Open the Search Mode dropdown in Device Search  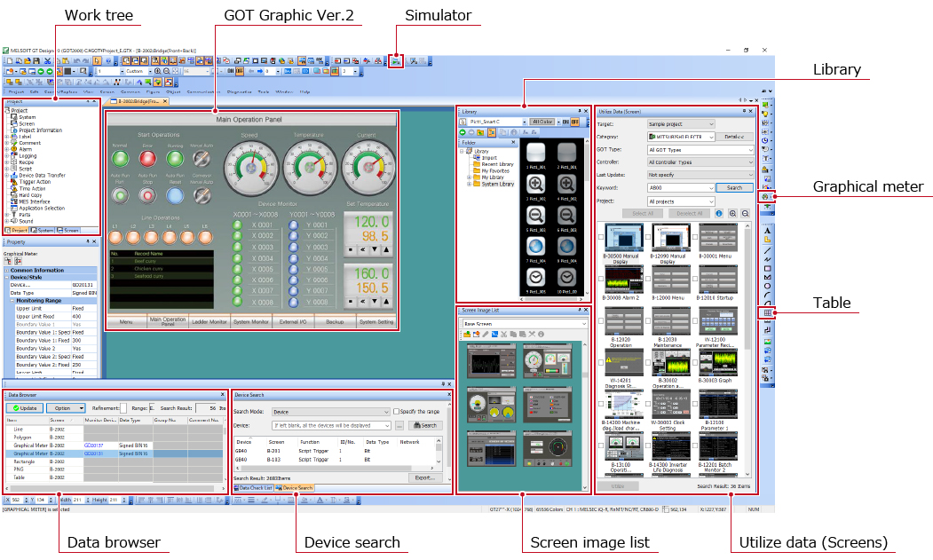coord(332,412)
